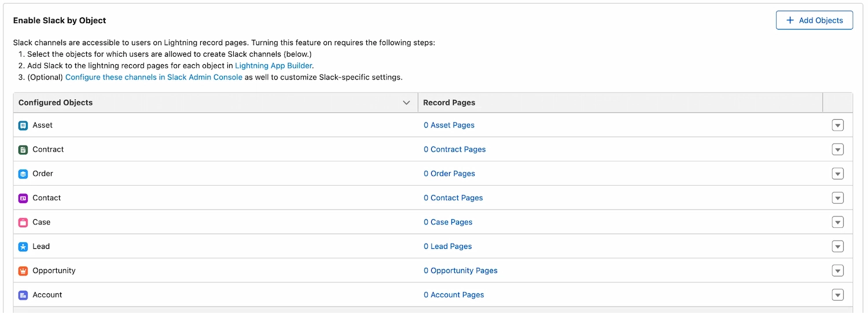868x313 pixels.
Task: Click the Order object icon
Action: 23,174
